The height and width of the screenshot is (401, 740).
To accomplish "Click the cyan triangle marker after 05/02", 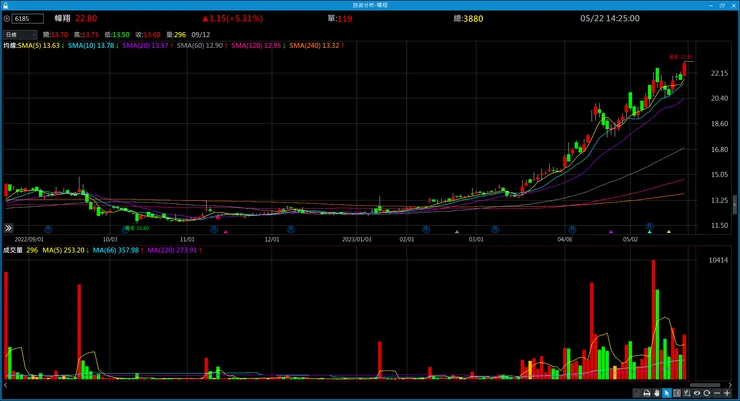I will (x=649, y=232).
